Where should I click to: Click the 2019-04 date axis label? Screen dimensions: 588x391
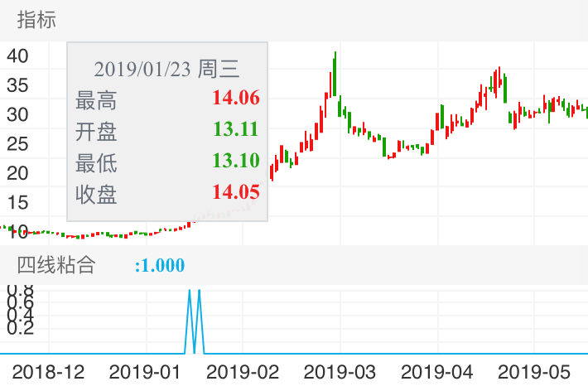tap(437, 372)
